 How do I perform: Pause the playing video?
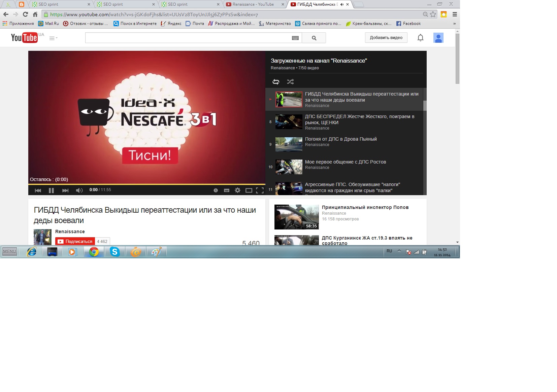pyautogui.click(x=51, y=190)
